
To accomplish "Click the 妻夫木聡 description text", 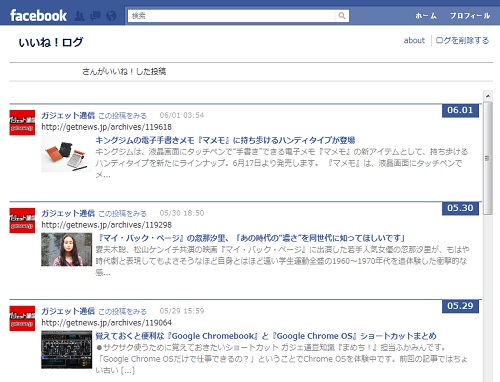I will (282, 261).
